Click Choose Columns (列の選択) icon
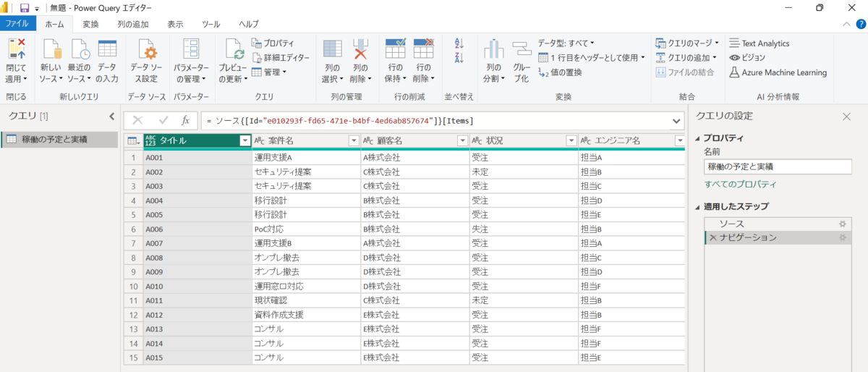868x372 pixels. pos(333,49)
